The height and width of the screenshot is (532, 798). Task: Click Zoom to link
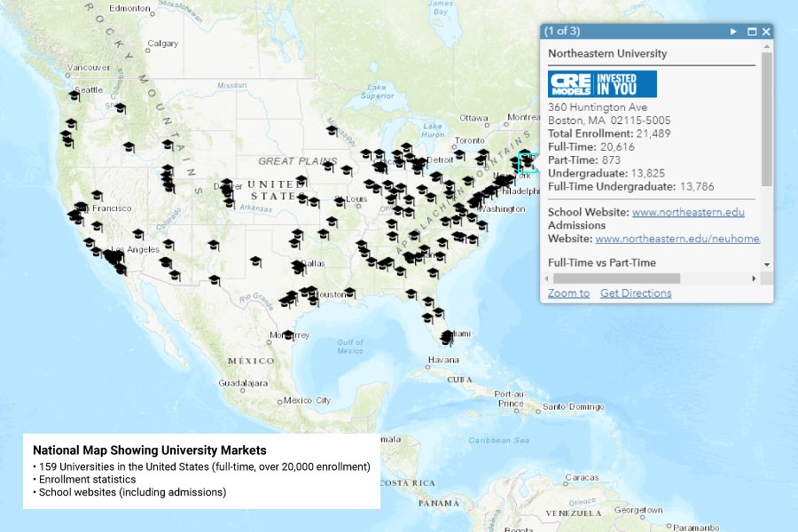tap(568, 293)
